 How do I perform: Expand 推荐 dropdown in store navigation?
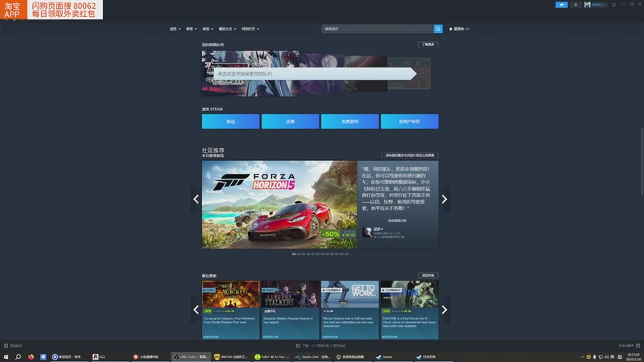click(x=192, y=29)
